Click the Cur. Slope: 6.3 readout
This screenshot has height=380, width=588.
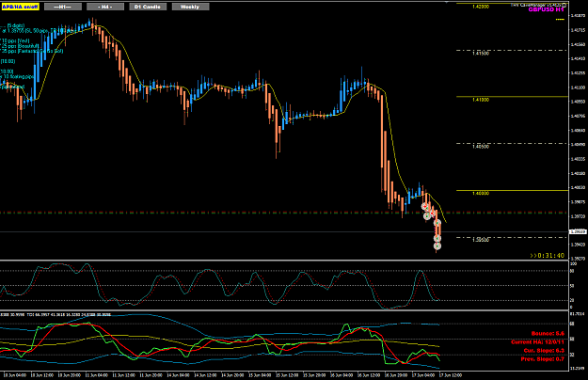tap(544, 351)
